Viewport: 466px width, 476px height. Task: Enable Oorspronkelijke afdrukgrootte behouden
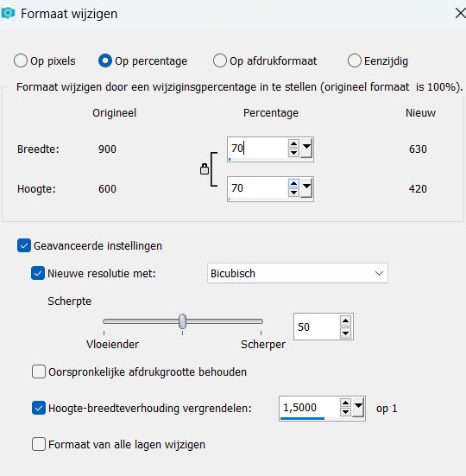point(39,371)
